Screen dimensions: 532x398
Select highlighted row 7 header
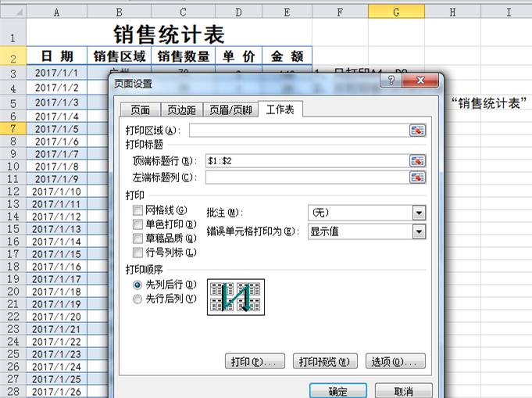pyautogui.click(x=13, y=129)
